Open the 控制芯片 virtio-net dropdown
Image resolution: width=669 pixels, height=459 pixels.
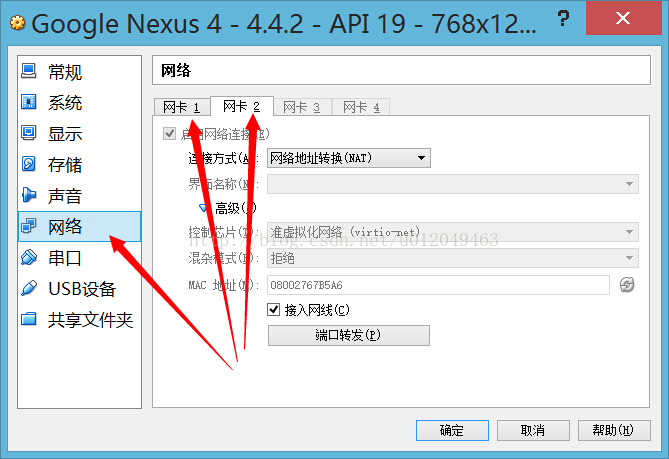pyautogui.click(x=453, y=232)
